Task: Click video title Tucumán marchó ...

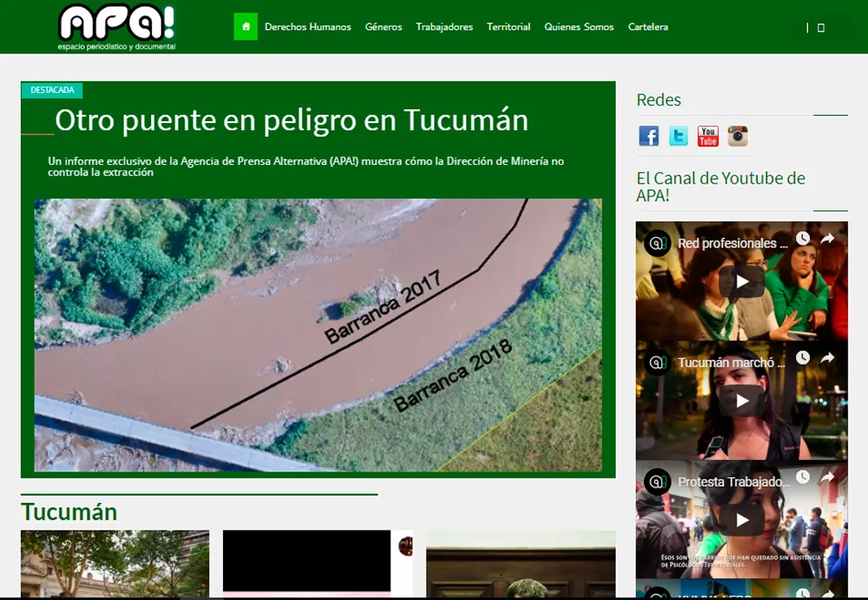Action: 731,362
